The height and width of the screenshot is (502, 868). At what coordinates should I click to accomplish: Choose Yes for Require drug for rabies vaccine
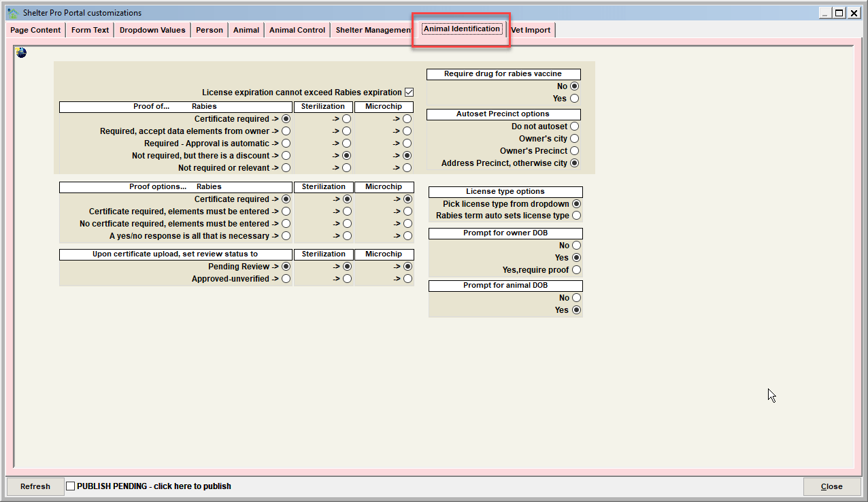575,99
